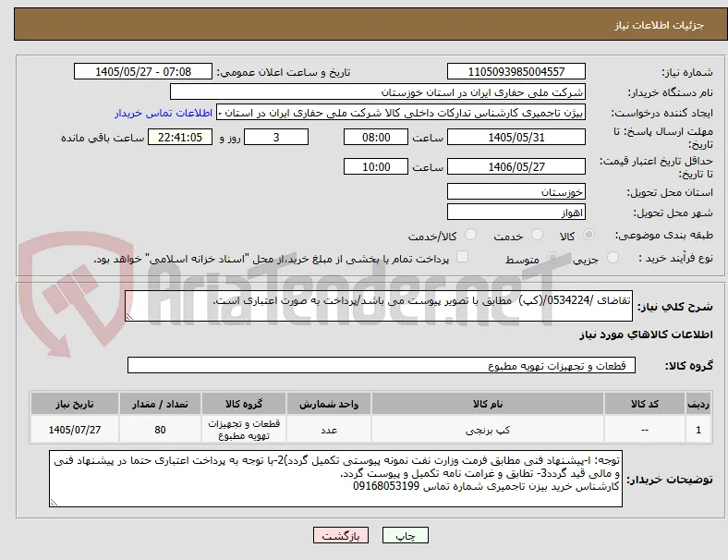Toggle the اسناد خزانه اسلامی payment checkbox
This screenshot has width=728, height=560.
(x=463, y=257)
